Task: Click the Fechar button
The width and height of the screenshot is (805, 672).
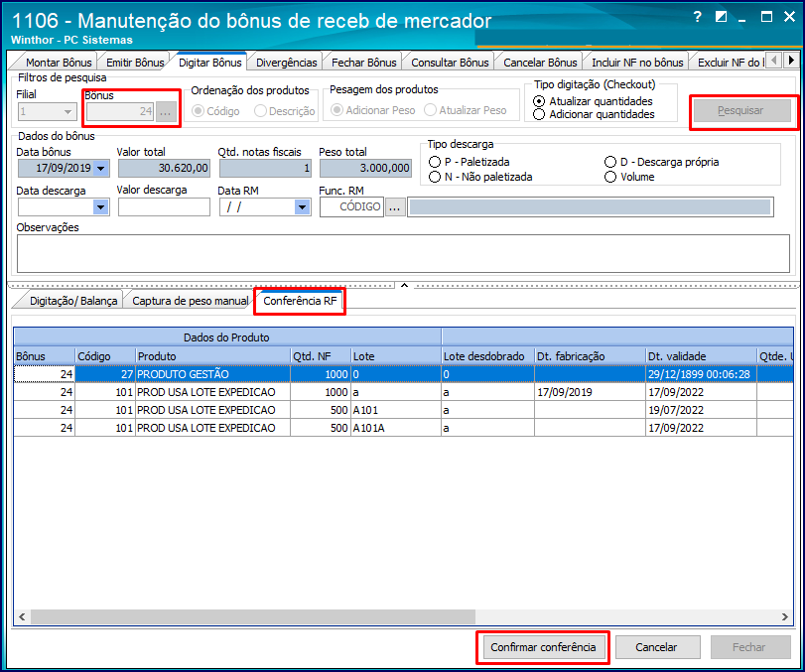Action: (x=750, y=647)
